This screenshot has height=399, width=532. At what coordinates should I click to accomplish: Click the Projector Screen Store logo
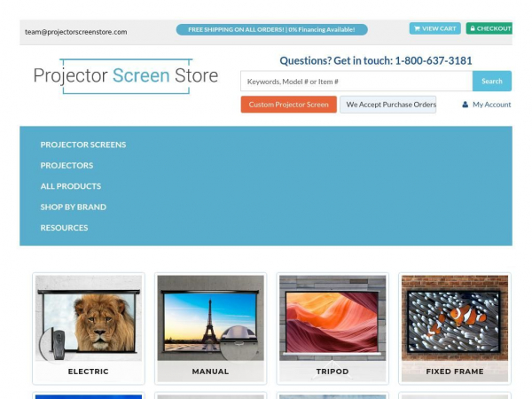click(x=126, y=75)
